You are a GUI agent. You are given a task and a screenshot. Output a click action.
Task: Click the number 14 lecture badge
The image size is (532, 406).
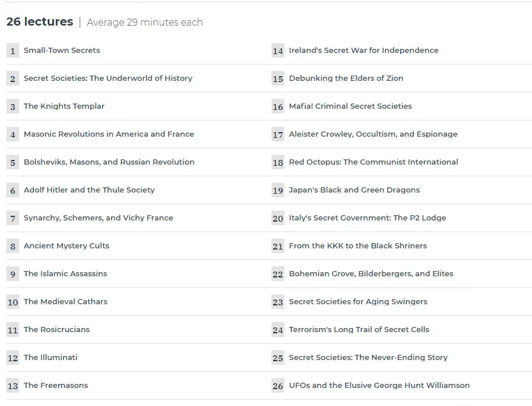tap(277, 51)
